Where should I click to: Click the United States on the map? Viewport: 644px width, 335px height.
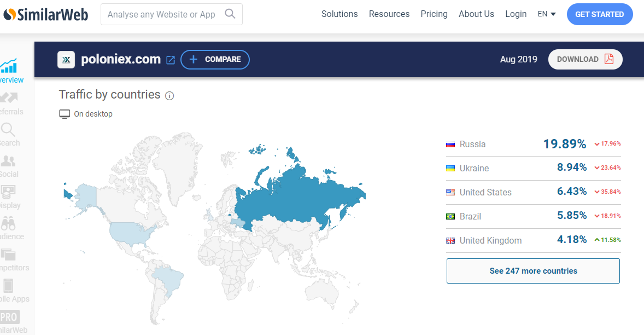pos(130,234)
